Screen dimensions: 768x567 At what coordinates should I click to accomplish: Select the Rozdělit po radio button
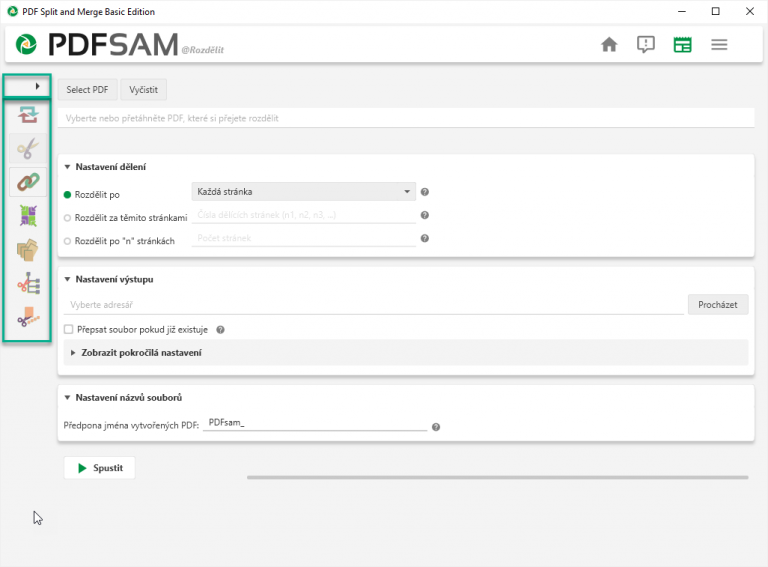coord(68,195)
